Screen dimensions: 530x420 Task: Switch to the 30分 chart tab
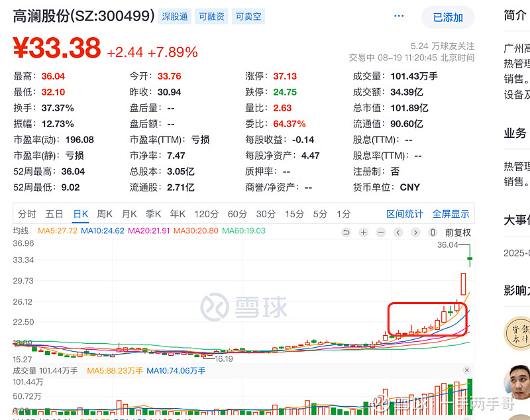(x=266, y=214)
